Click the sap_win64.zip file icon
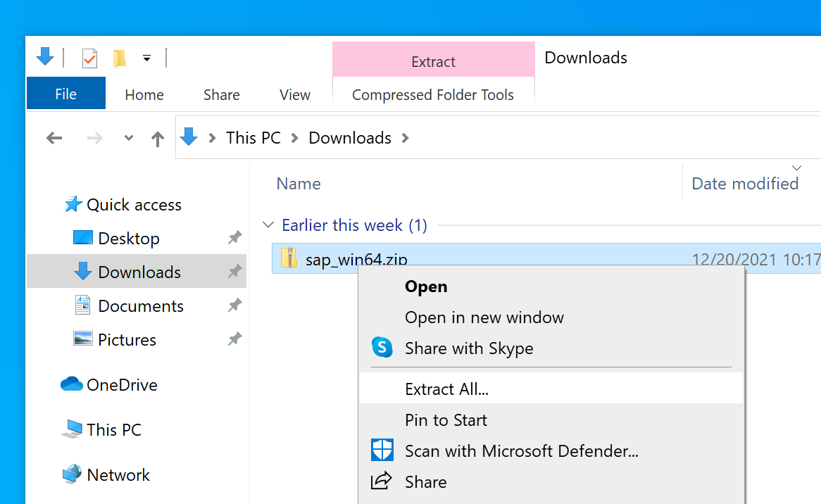The height and width of the screenshot is (504, 821). (289, 258)
